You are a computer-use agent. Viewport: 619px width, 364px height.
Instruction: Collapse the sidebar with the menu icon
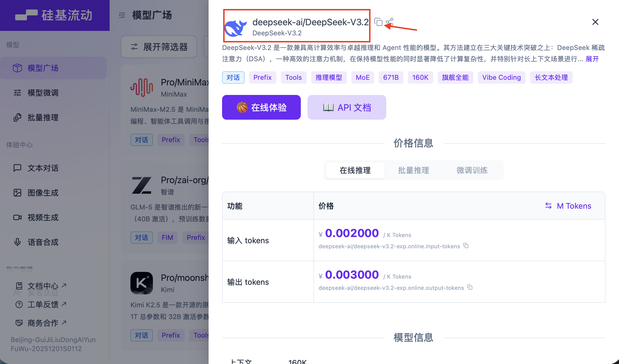(x=122, y=15)
